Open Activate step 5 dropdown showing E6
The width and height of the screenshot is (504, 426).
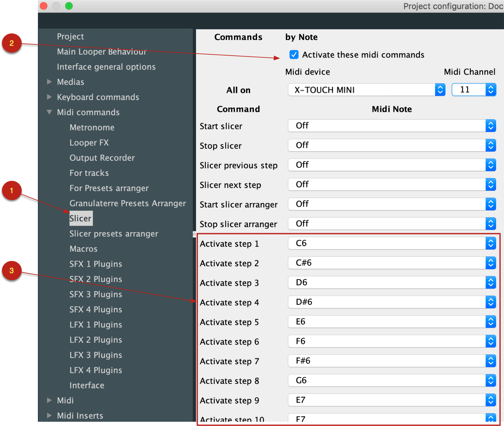(392, 322)
